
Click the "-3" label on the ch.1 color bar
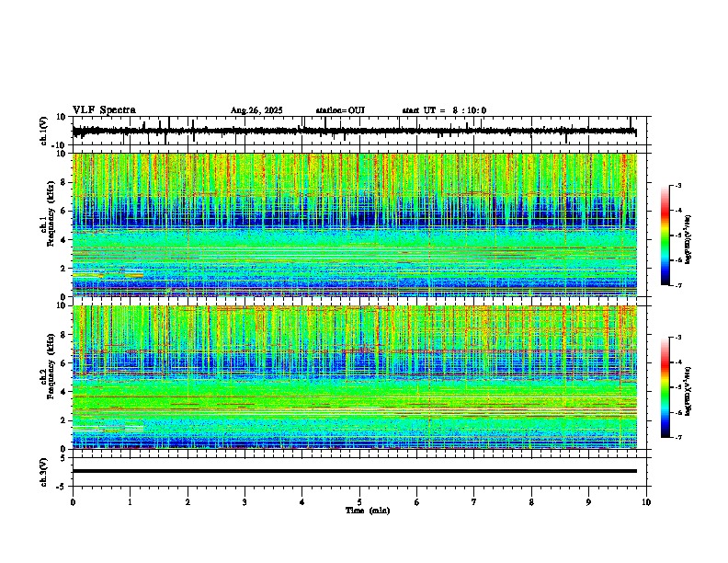coord(677,185)
